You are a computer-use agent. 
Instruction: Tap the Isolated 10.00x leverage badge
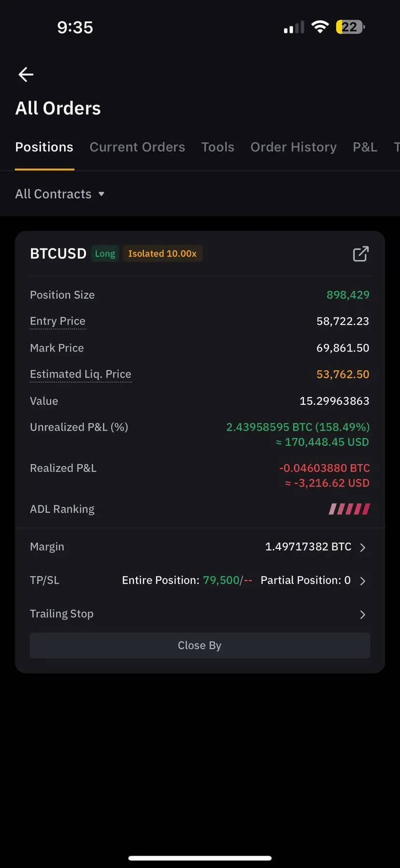click(162, 254)
